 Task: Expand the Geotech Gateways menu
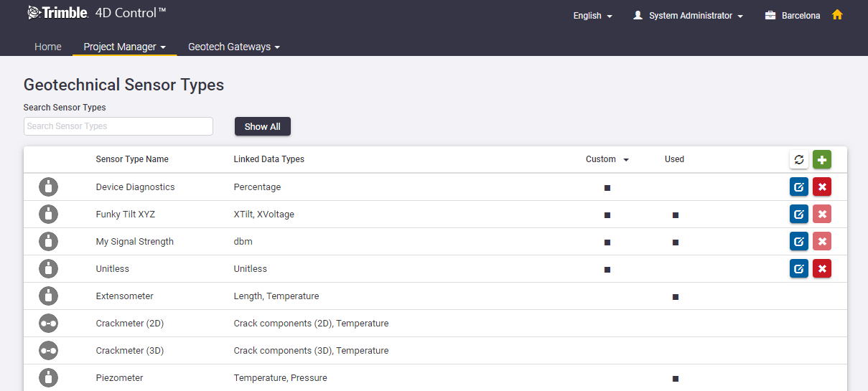pos(234,47)
